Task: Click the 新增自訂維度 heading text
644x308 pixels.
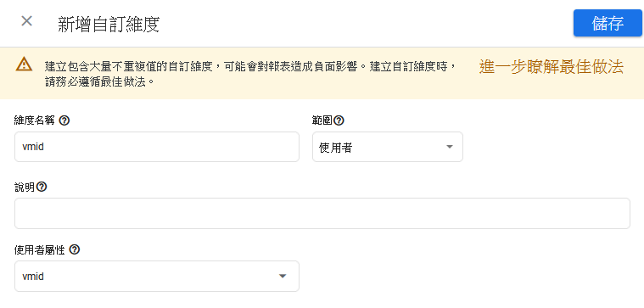Action: pos(109,25)
